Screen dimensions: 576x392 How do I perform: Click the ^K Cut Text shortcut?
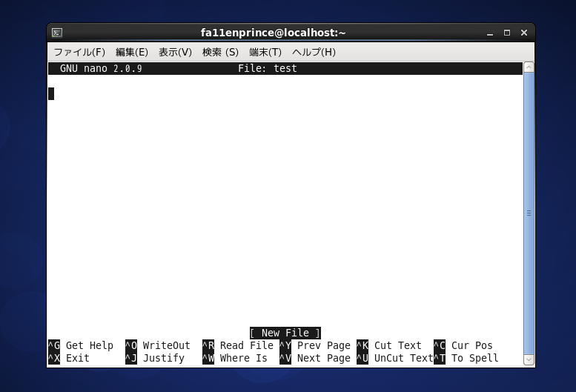click(x=389, y=345)
